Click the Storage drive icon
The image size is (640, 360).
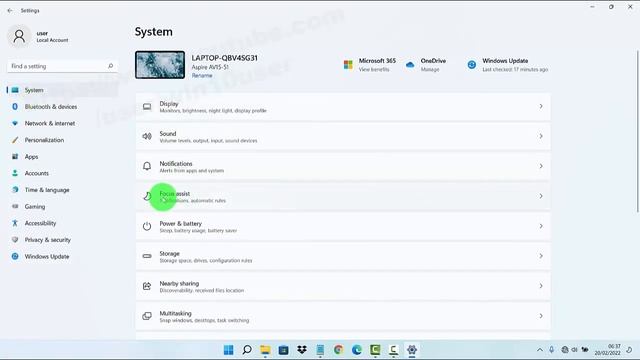[x=147, y=256]
